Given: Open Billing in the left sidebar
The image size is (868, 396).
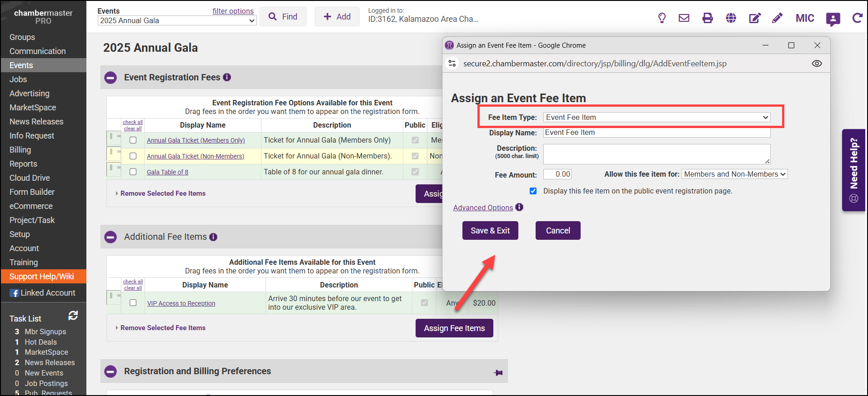Looking at the screenshot, I should [20, 150].
